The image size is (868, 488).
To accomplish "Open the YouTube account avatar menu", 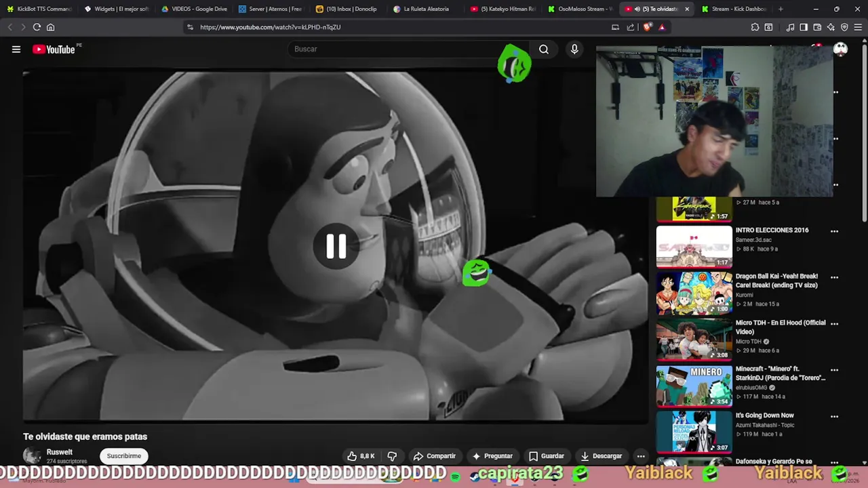I will pos(840,49).
